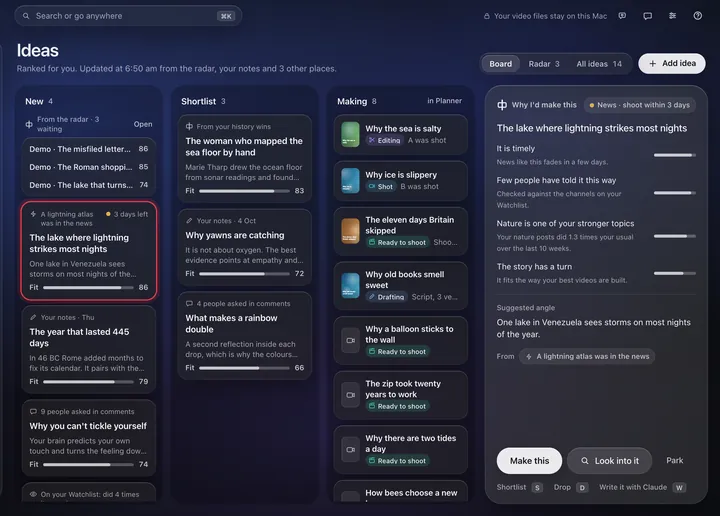
Task: Click the News shoot within 3 days badge
Action: 640,105
